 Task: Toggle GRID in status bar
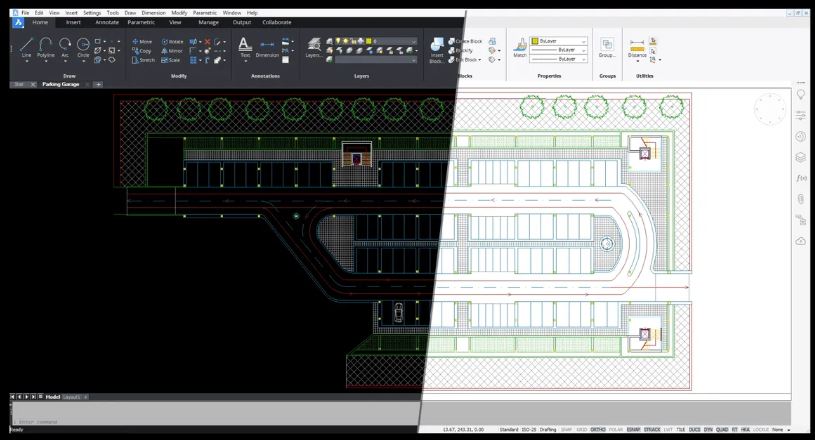tap(582, 430)
